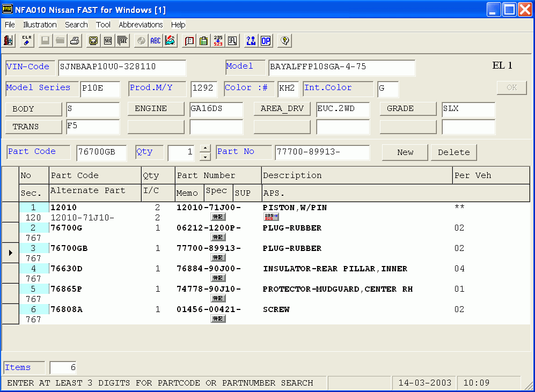Click memo icon under PISTON,W/PIN row

pos(218,217)
